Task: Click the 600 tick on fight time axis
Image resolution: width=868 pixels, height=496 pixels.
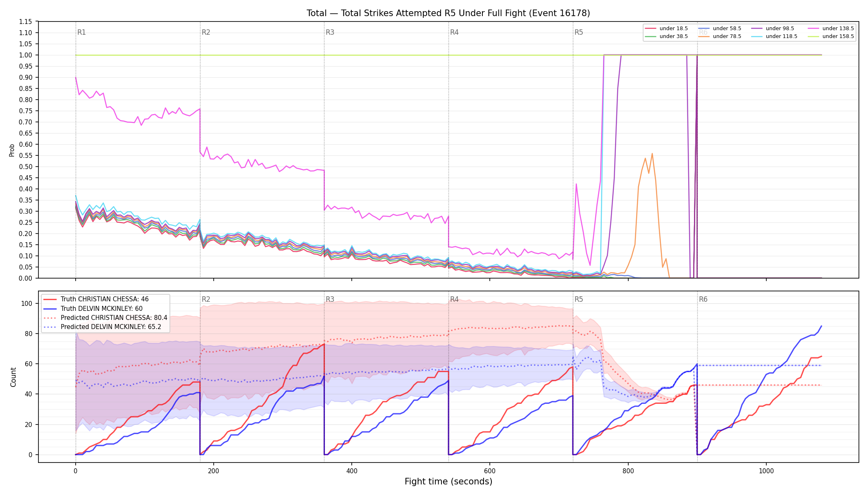Action: (x=490, y=471)
